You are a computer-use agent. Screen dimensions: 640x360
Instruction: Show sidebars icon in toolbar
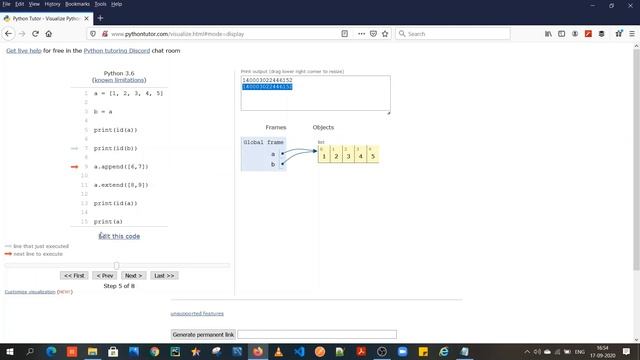point(562,34)
